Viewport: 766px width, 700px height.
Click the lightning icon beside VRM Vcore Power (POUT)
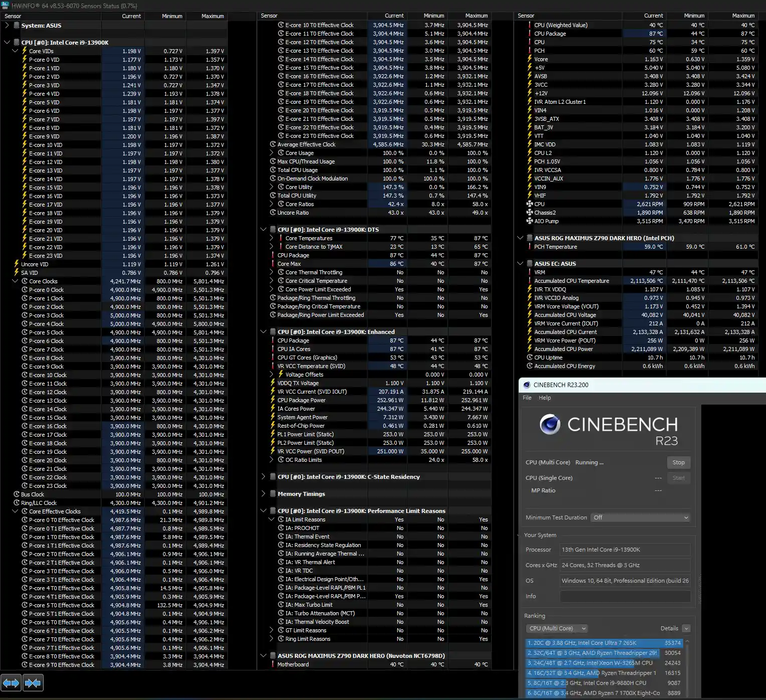[529, 340]
